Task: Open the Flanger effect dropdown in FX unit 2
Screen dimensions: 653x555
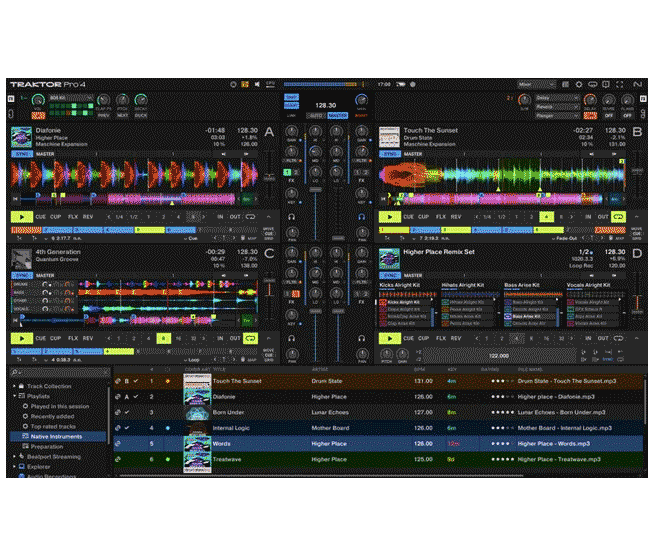Action: pos(557,116)
